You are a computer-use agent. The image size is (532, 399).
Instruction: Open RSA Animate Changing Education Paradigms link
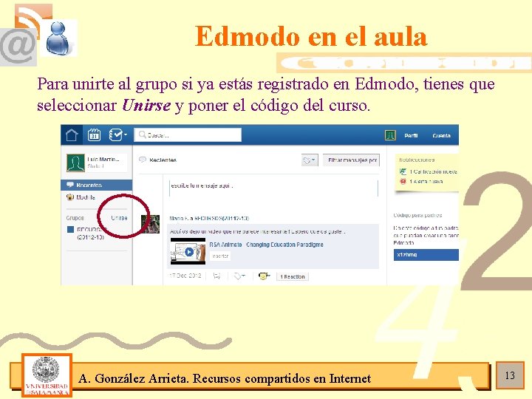[266, 245]
